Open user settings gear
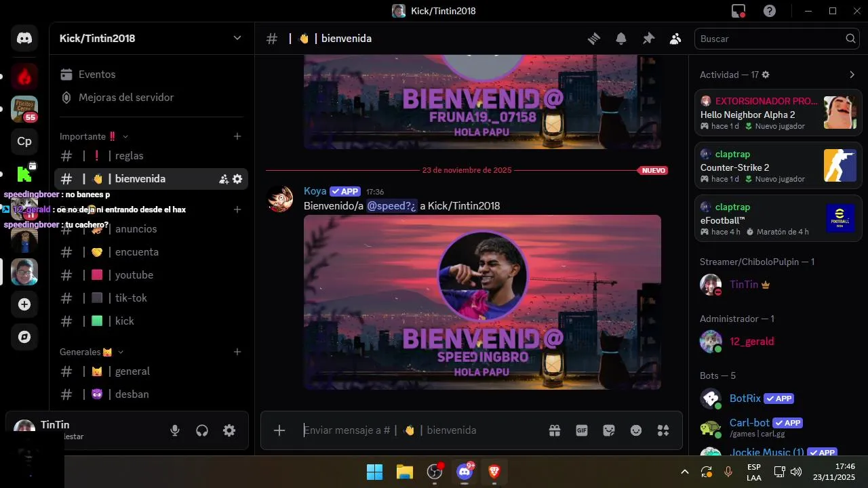 pos(229,430)
